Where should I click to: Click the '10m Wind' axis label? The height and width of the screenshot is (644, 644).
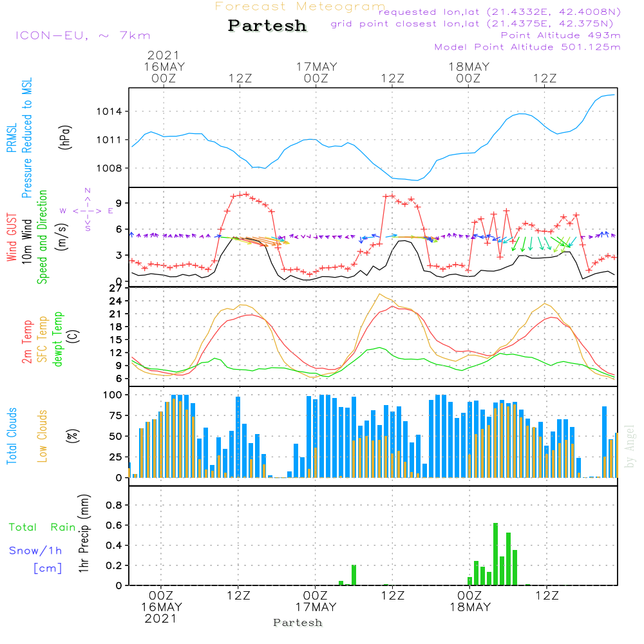(x=26, y=241)
